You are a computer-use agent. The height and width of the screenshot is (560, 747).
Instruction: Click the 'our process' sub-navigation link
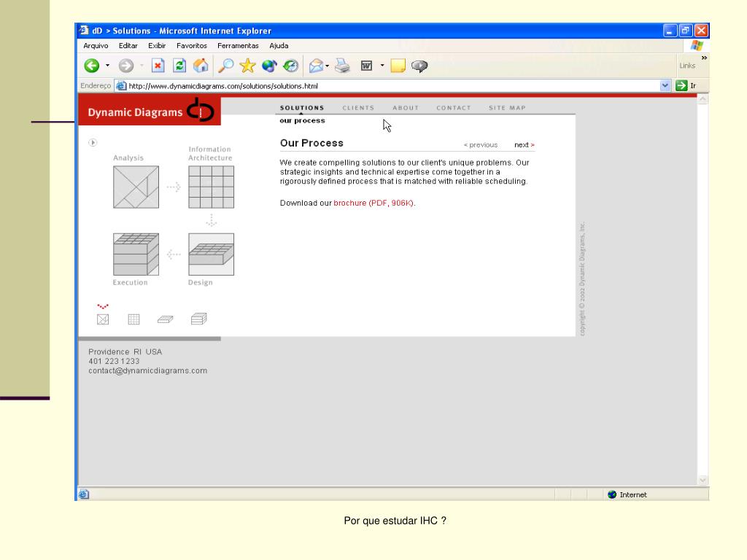[302, 121]
